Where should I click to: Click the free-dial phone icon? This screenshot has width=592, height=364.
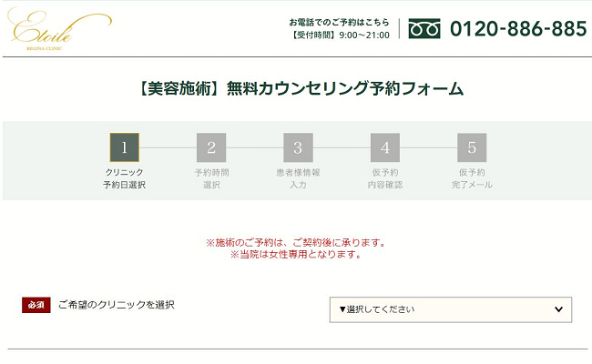(424, 28)
